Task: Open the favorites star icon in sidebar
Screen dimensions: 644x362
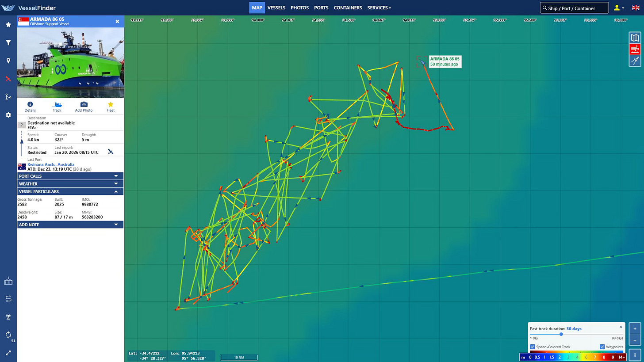Action: 8,25
